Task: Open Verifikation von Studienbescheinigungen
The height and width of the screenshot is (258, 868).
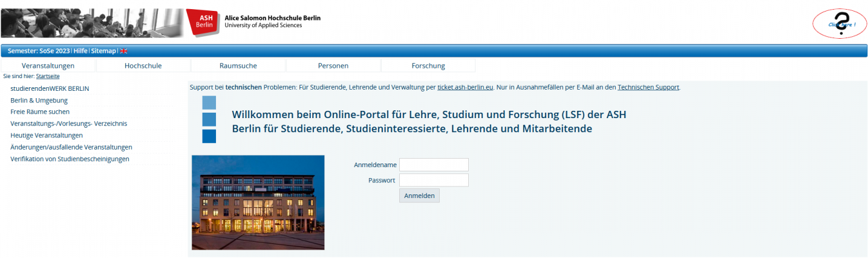Action: pyautogui.click(x=70, y=159)
